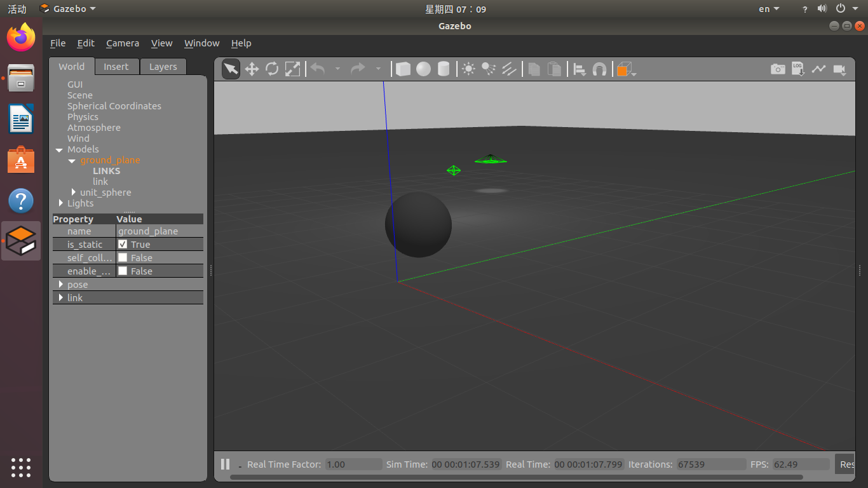Image resolution: width=868 pixels, height=488 pixels.
Task: Activate the rotate mode tool
Action: (x=272, y=69)
